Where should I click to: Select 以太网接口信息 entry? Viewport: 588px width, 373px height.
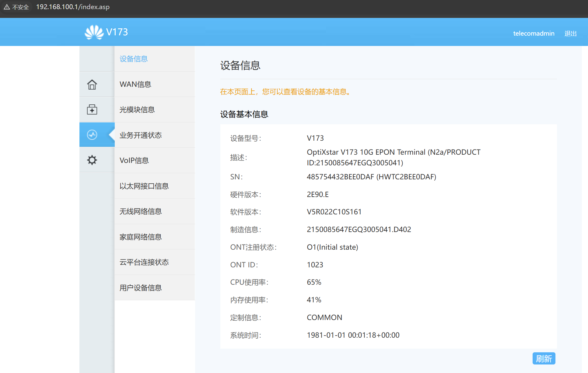click(x=144, y=186)
